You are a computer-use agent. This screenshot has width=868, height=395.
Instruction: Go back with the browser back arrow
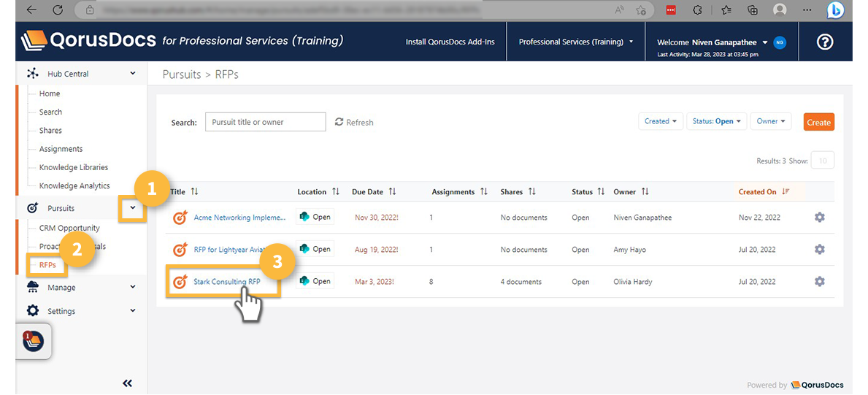(x=31, y=9)
